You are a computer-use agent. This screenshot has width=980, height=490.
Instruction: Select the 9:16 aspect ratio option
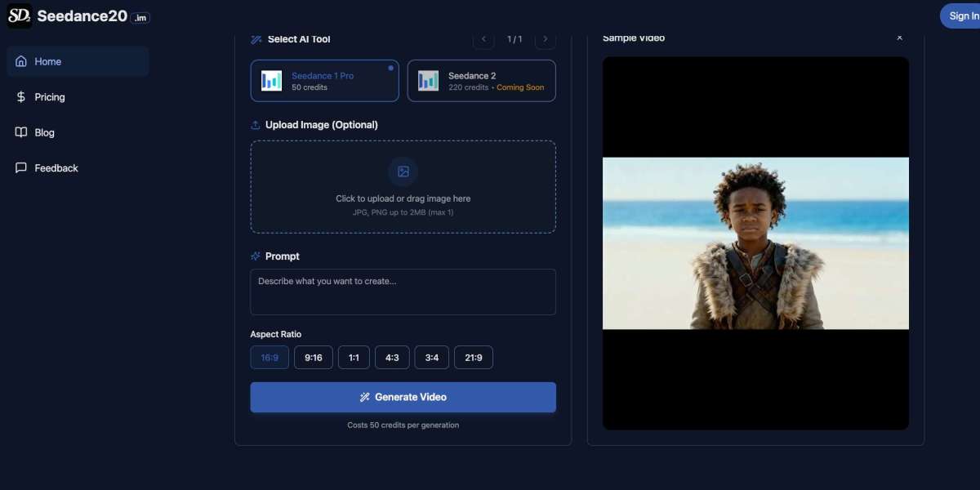[x=313, y=357]
